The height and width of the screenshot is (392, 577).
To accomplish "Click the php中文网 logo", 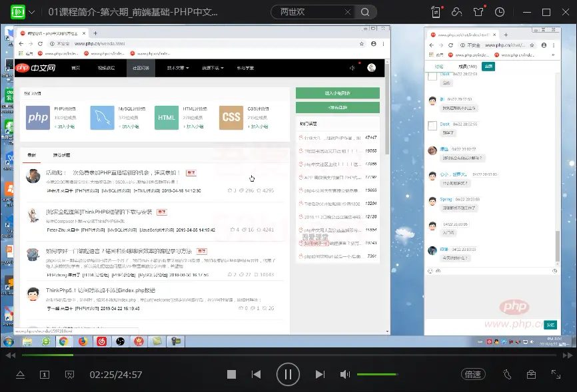I will pyautogui.click(x=35, y=68).
